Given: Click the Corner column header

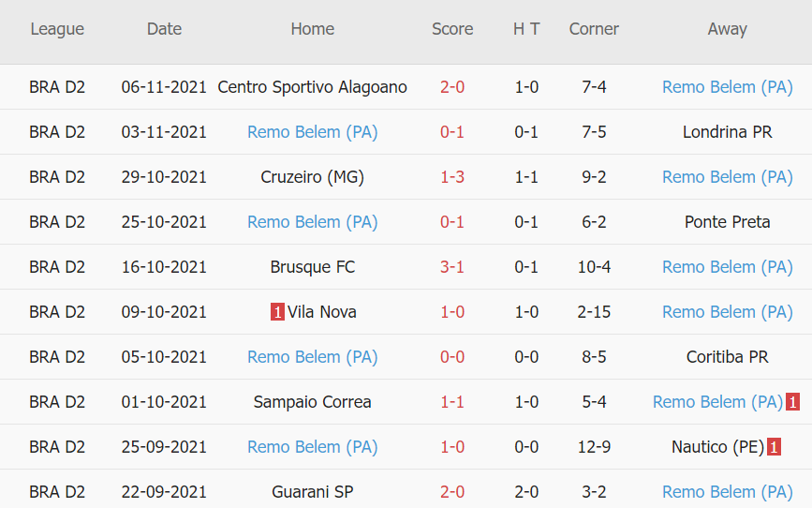Looking at the screenshot, I should click(594, 29).
